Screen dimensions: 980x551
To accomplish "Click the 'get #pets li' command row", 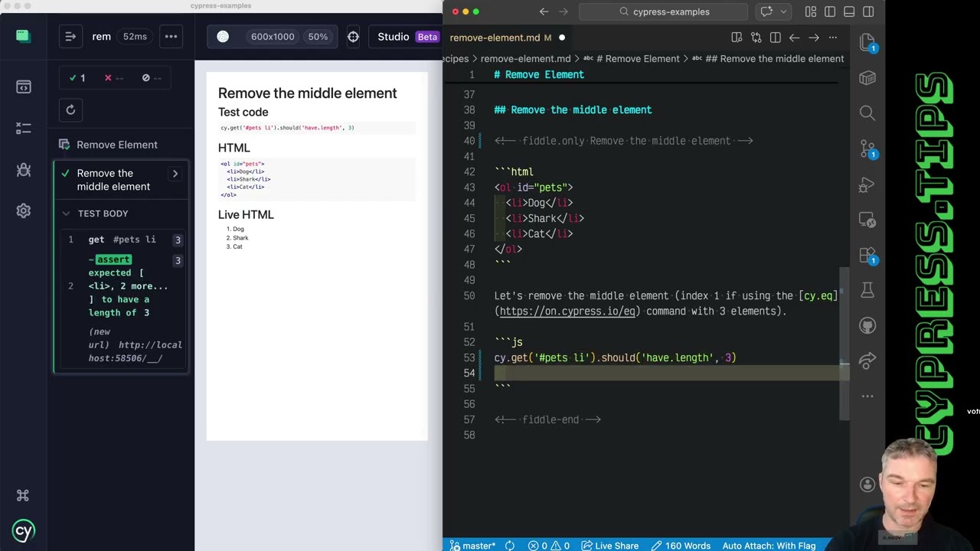I will [122, 240].
